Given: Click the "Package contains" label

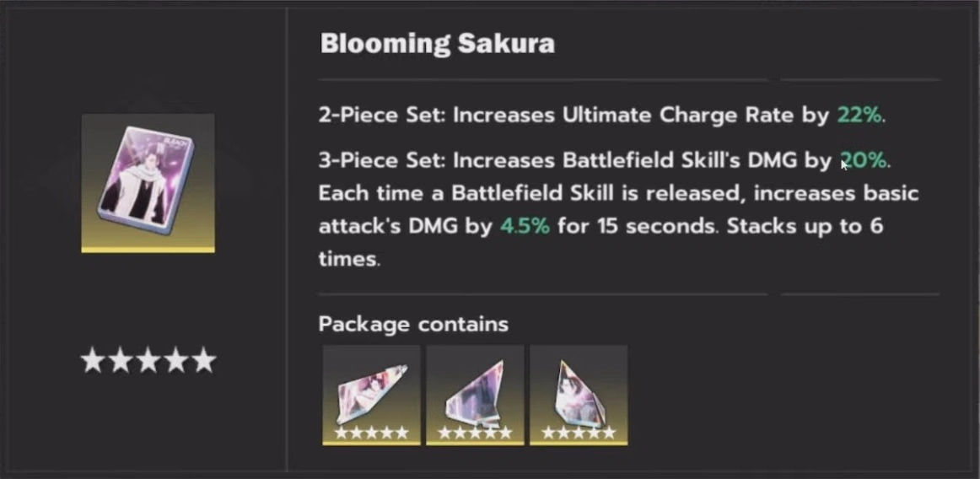Looking at the screenshot, I should tap(413, 324).
